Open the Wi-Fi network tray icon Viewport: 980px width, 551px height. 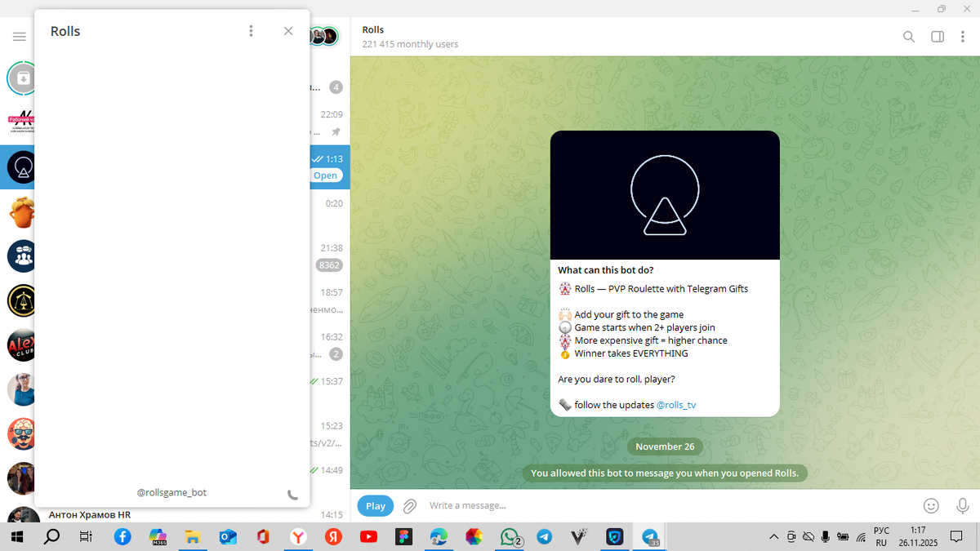click(x=860, y=538)
